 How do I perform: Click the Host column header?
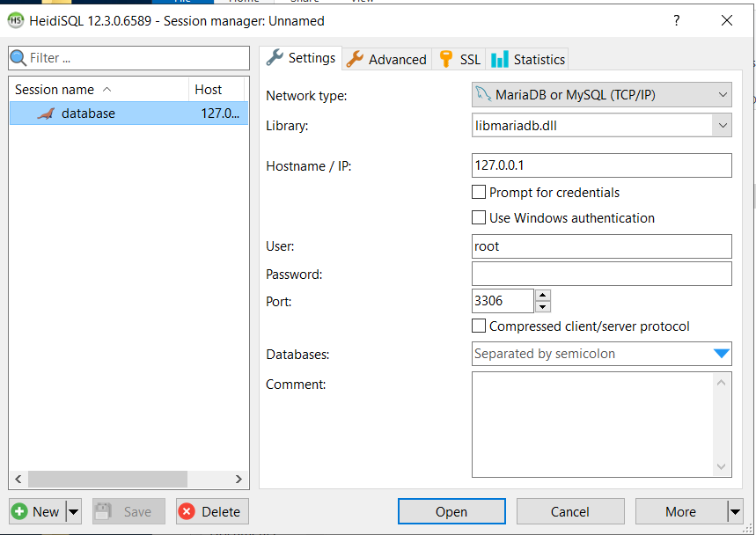click(x=217, y=90)
